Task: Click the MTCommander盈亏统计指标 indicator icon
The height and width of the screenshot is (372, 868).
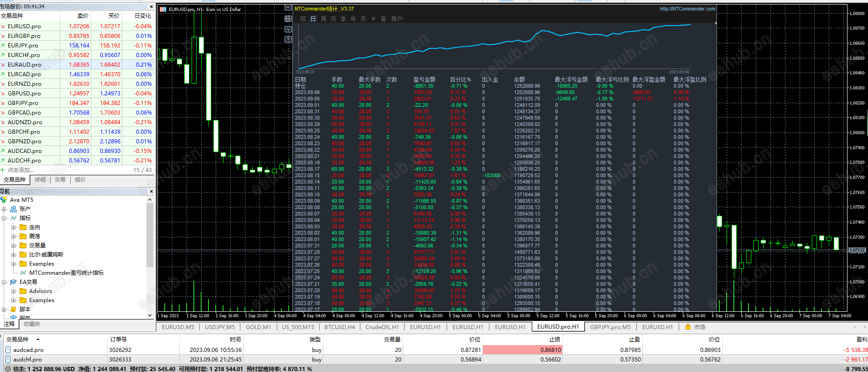Action: pyautogui.click(x=23, y=272)
